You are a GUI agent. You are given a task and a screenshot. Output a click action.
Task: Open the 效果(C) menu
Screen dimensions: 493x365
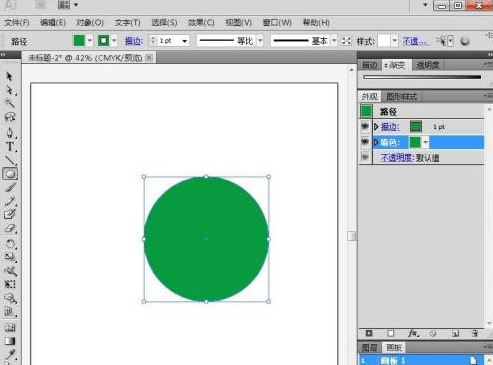201,23
